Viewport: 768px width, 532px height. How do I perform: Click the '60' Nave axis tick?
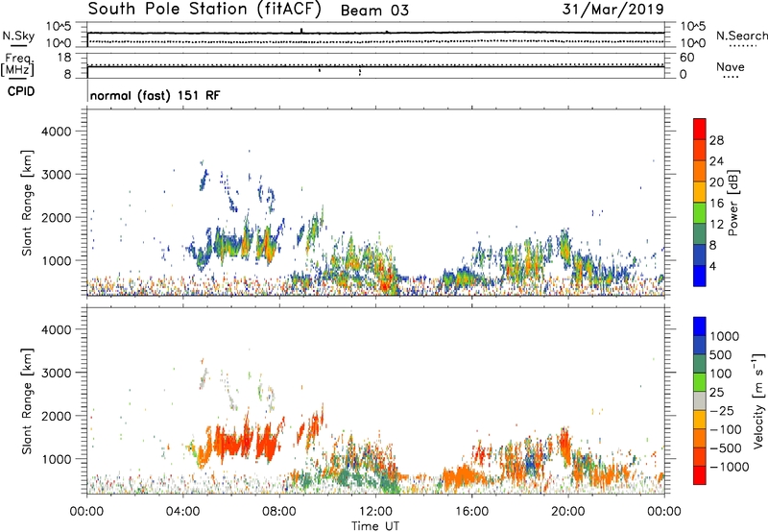pos(686,58)
